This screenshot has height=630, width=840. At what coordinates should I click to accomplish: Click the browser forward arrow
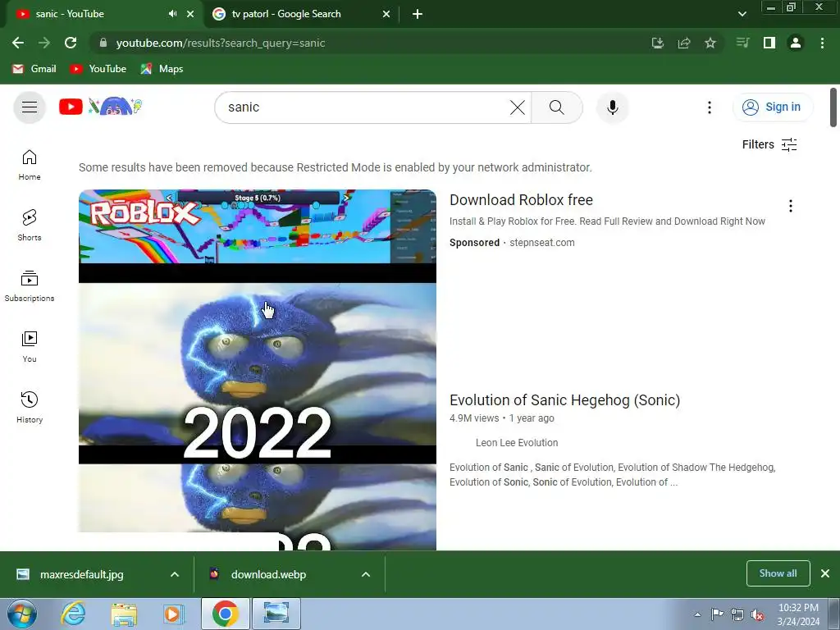coord(44,43)
